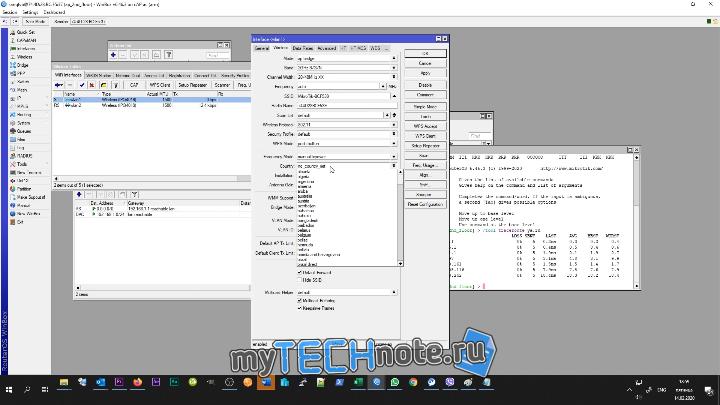The width and height of the screenshot is (720, 405).
Task: Switch to the Data Rates tab
Action: pyautogui.click(x=303, y=48)
